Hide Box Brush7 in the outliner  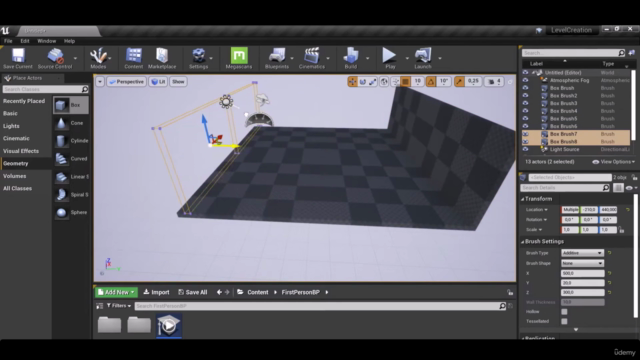[x=525, y=134]
